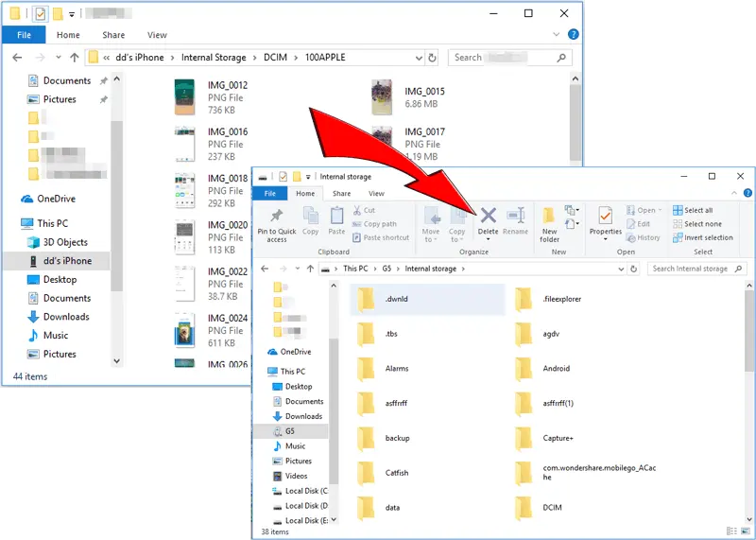Select dd's iPhone in navigation pane
Viewport: 756px width, 540px height.
pos(57,261)
